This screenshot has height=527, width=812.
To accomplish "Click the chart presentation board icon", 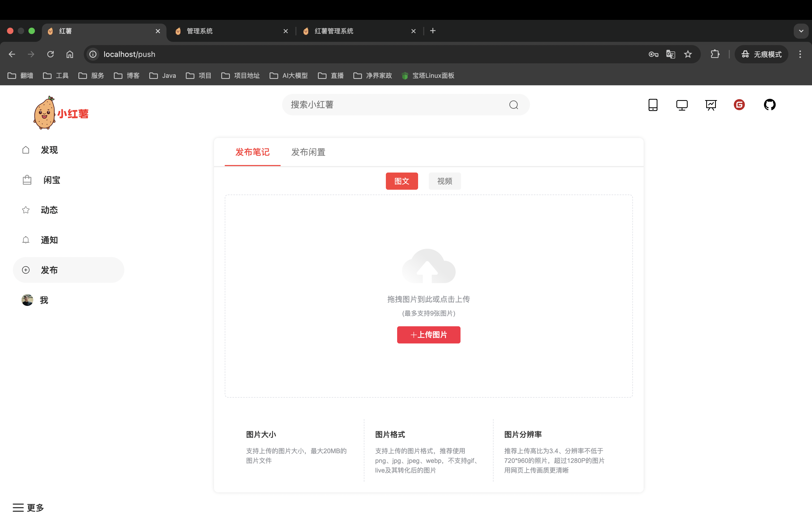I will [711, 105].
